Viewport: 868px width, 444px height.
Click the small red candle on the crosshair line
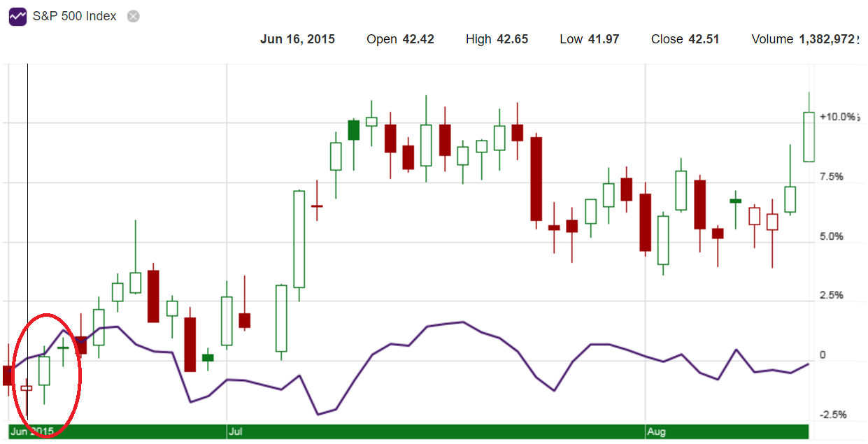27,387
